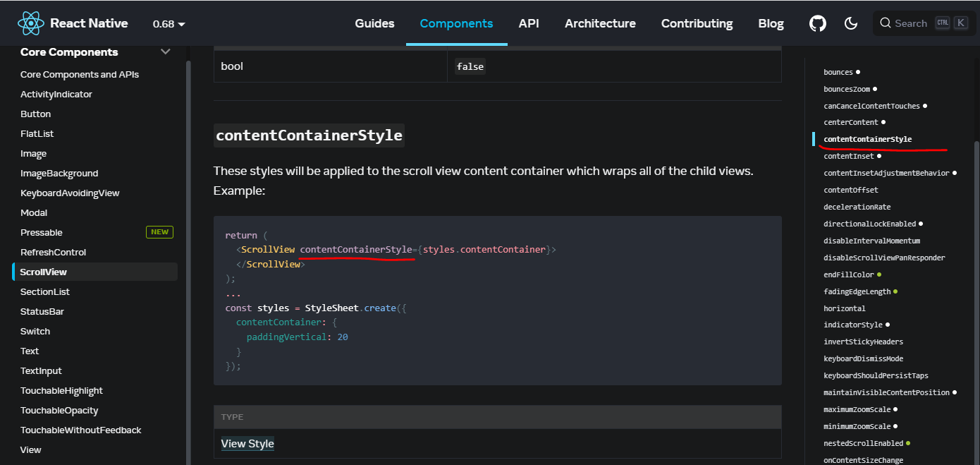Open SectionList in the sidebar

pyautogui.click(x=45, y=291)
